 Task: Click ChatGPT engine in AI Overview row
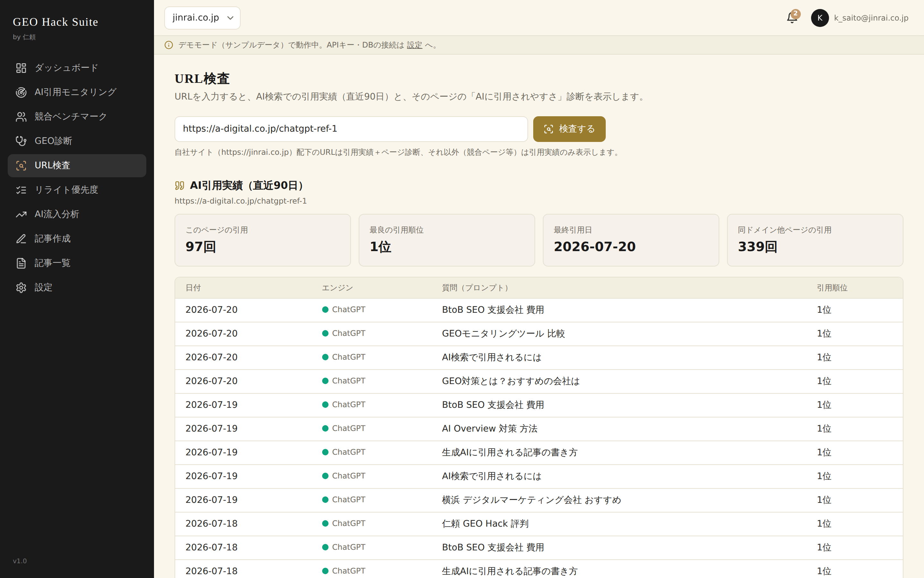pos(344,429)
